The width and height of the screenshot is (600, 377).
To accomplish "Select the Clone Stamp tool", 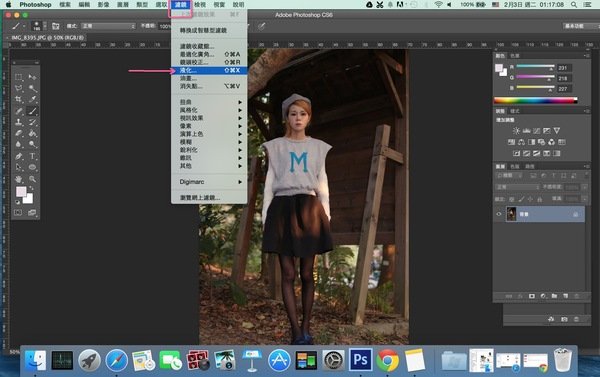I will (x=18, y=122).
